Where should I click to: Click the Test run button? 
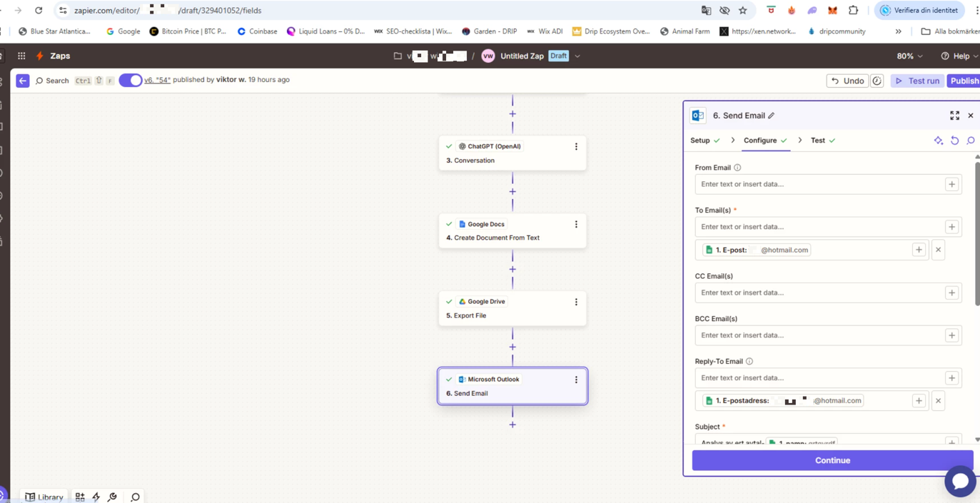point(917,81)
